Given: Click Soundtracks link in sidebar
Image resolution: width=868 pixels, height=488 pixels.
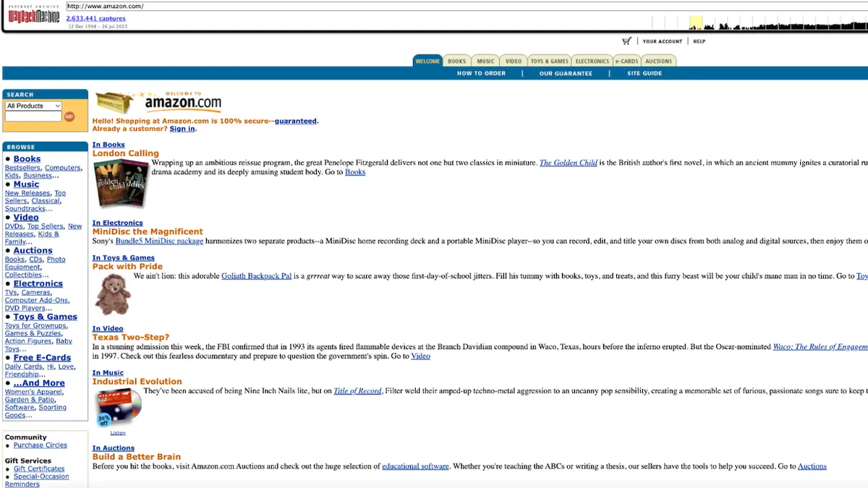Looking at the screenshot, I should coord(25,209).
